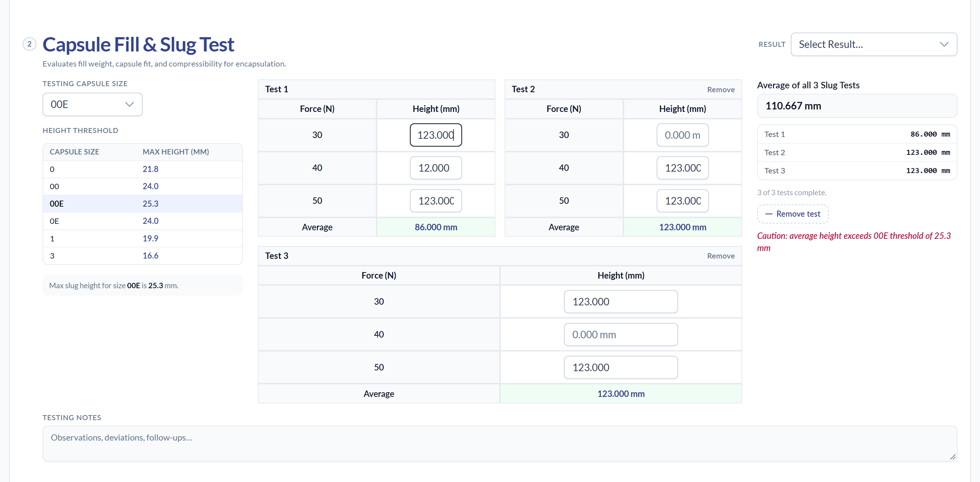Click the Test 2 summary row
The image size is (980, 482).
coord(857,153)
